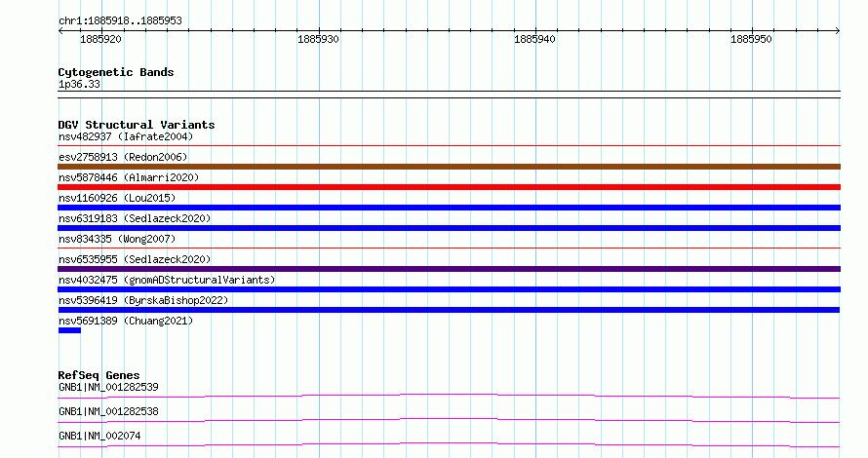
Task: Click the blue nsv4032475 variant bar
Action: 449,289
